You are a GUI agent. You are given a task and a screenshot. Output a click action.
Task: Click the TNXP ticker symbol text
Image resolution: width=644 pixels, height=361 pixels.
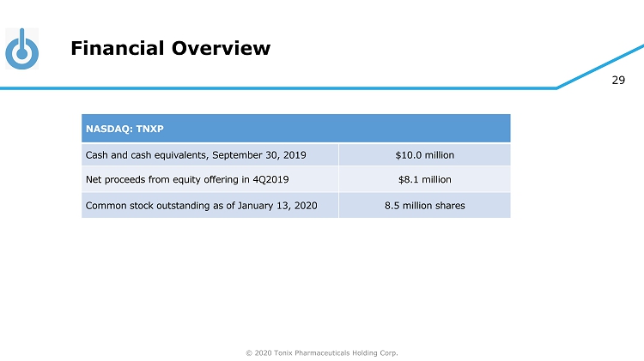coord(149,129)
